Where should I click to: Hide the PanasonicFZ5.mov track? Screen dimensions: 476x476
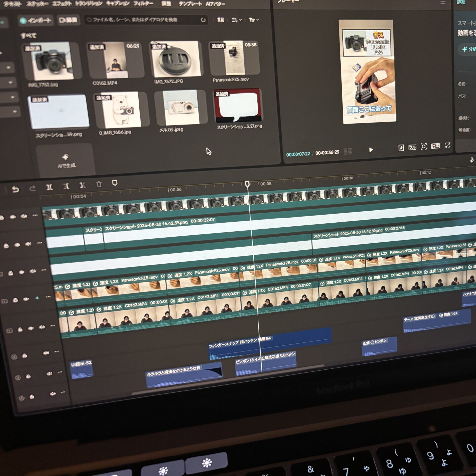[x=26, y=299]
